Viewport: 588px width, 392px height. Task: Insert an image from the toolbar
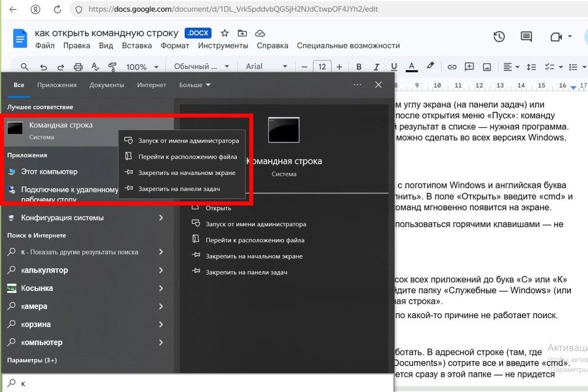tap(487, 67)
